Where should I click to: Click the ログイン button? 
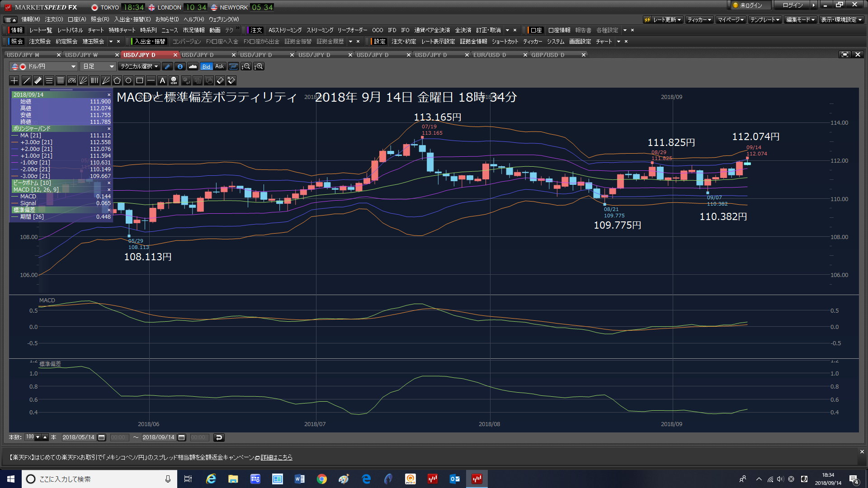(793, 5)
